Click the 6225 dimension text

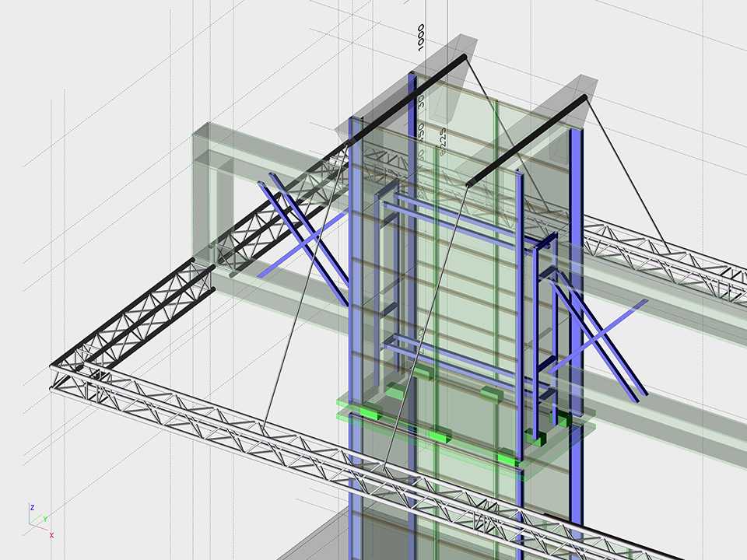click(441, 142)
